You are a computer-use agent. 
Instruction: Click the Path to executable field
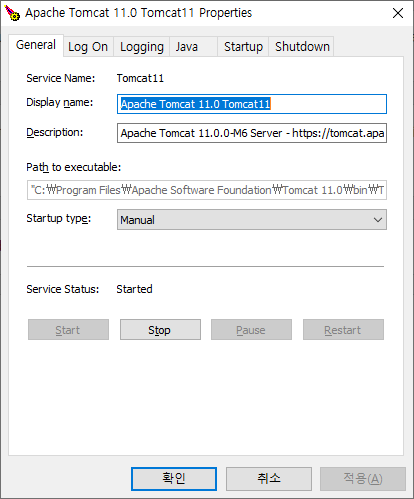coord(207,190)
